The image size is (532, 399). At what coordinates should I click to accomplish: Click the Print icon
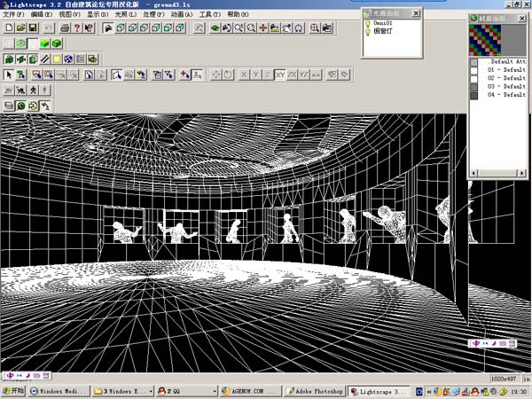coord(65,27)
